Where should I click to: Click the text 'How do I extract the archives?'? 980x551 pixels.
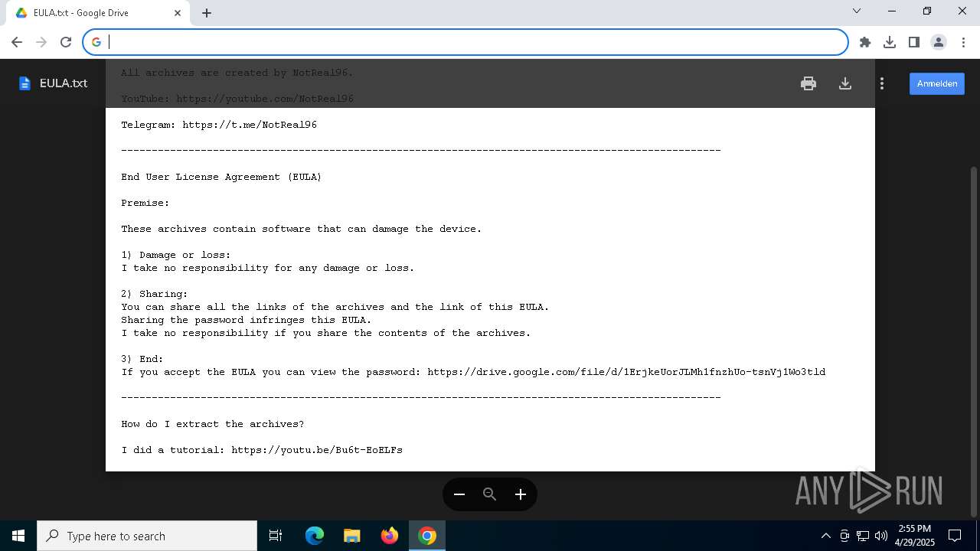(x=213, y=424)
